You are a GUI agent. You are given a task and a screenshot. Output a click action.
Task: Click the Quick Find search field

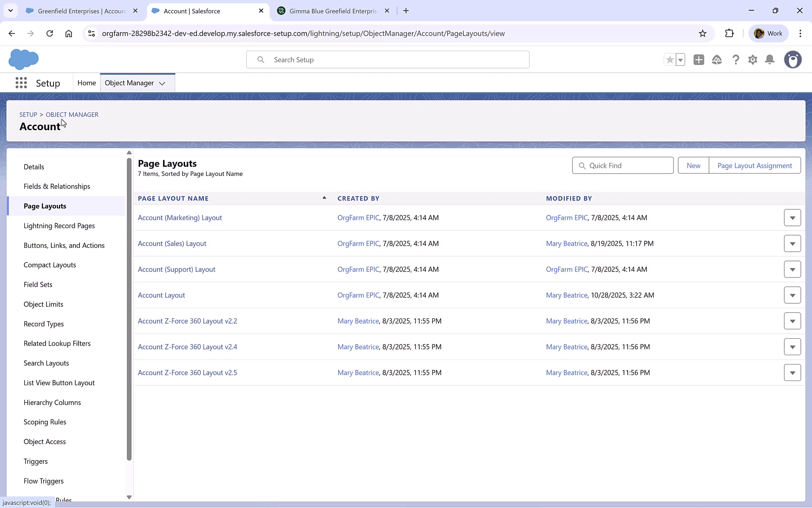pos(623,165)
